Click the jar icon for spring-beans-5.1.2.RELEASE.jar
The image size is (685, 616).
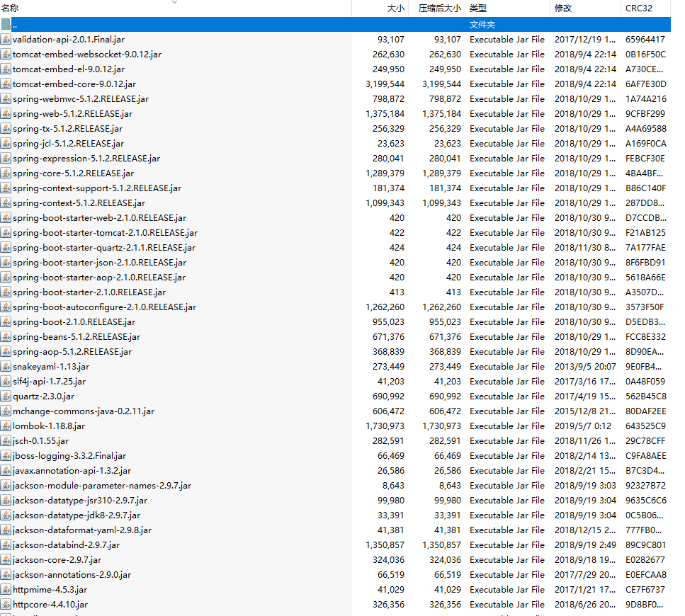[6, 336]
